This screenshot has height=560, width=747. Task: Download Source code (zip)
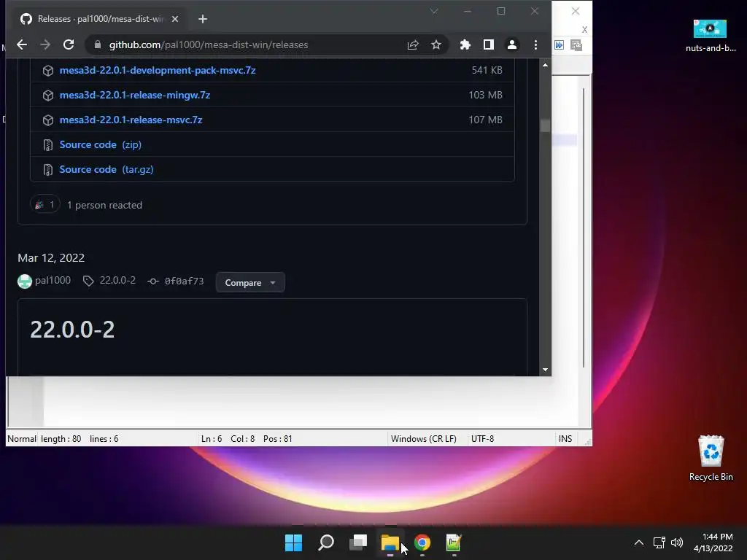coord(100,145)
